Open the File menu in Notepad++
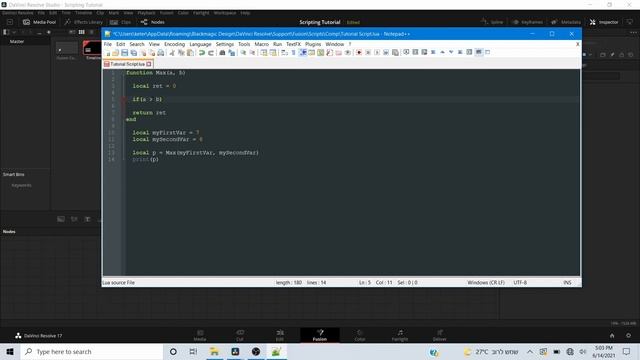This screenshot has width=640, height=360. click(x=108, y=44)
